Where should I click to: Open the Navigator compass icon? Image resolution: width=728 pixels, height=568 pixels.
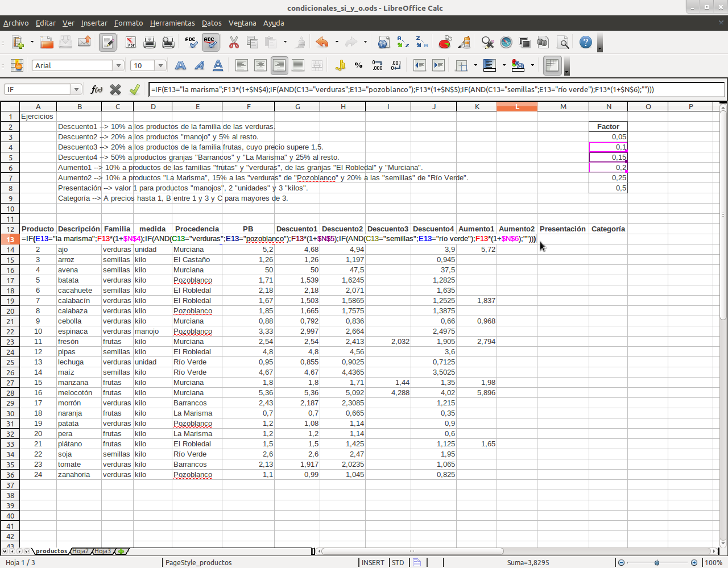(506, 43)
